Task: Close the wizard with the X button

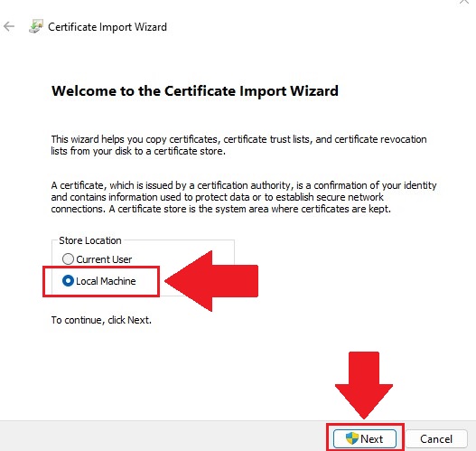Action: tap(464, 2)
